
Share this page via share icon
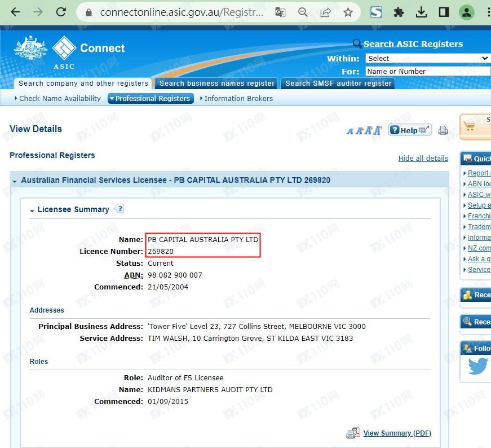325,12
